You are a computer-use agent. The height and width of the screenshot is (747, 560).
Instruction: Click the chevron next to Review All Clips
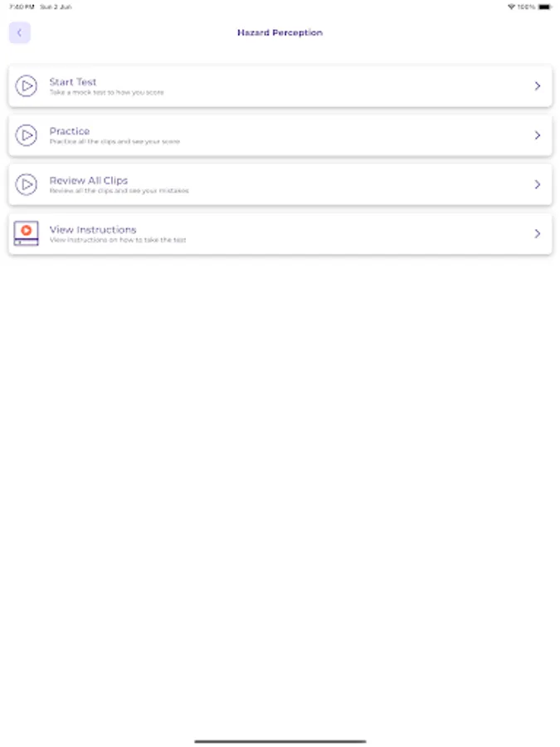[x=538, y=184]
